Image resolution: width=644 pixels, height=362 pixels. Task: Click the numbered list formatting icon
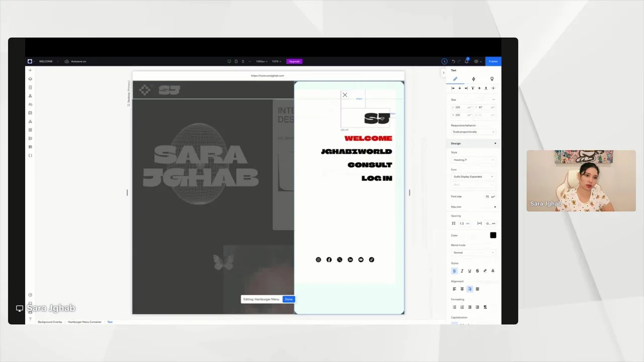coord(462,307)
